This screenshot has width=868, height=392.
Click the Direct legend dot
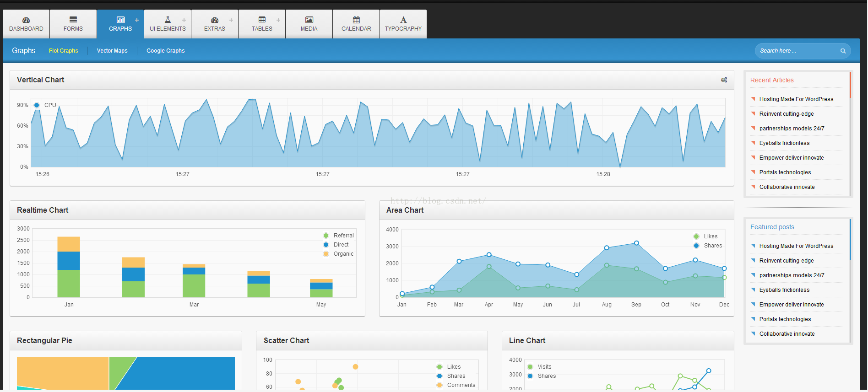point(326,245)
